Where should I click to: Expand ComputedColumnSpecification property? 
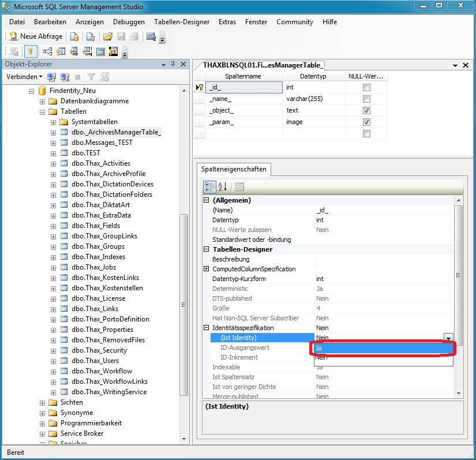[x=207, y=269]
